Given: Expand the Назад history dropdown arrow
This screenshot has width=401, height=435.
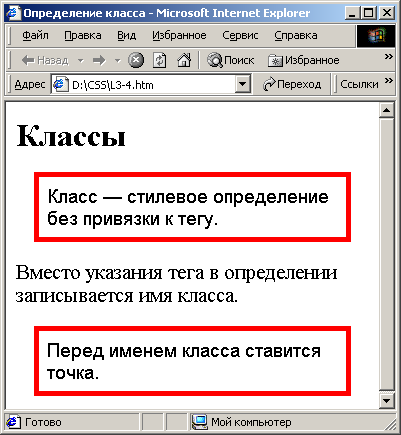Looking at the screenshot, I should (80, 61).
